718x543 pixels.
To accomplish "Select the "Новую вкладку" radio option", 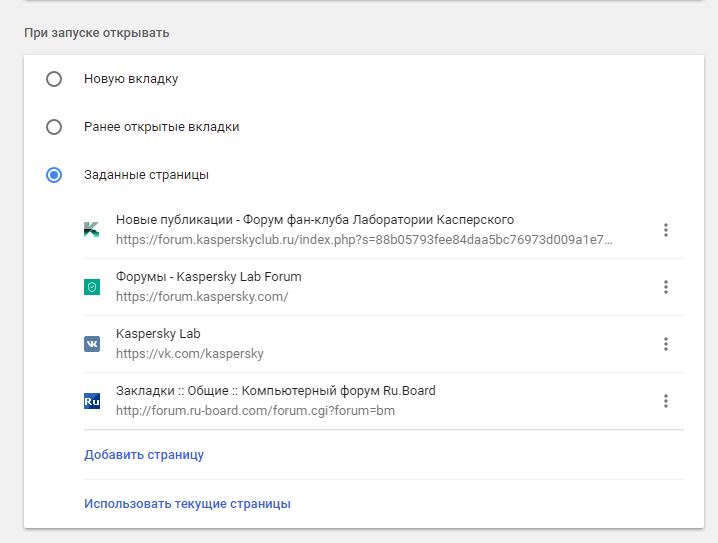I will tap(54, 79).
